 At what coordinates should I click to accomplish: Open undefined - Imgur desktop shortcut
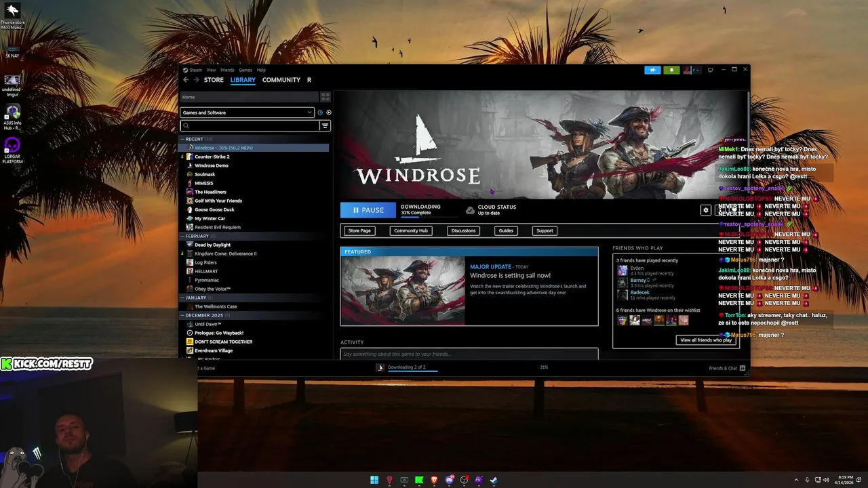pyautogui.click(x=12, y=84)
